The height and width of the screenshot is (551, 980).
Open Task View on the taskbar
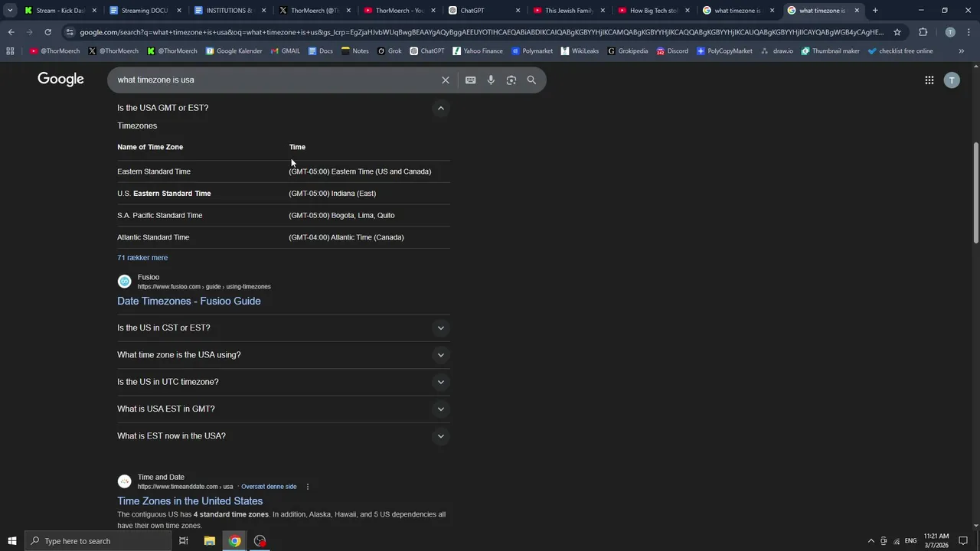click(x=184, y=541)
